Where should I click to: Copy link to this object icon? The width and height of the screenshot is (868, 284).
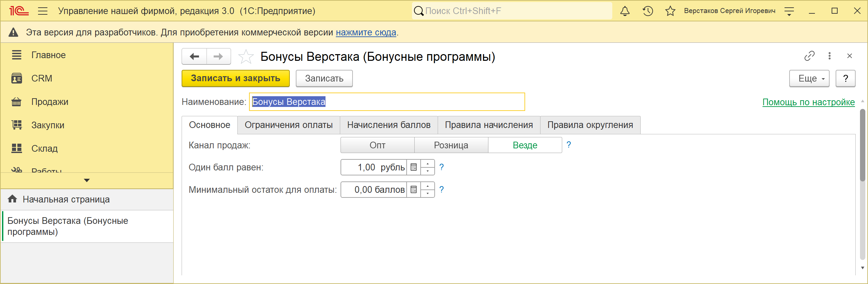tap(809, 56)
